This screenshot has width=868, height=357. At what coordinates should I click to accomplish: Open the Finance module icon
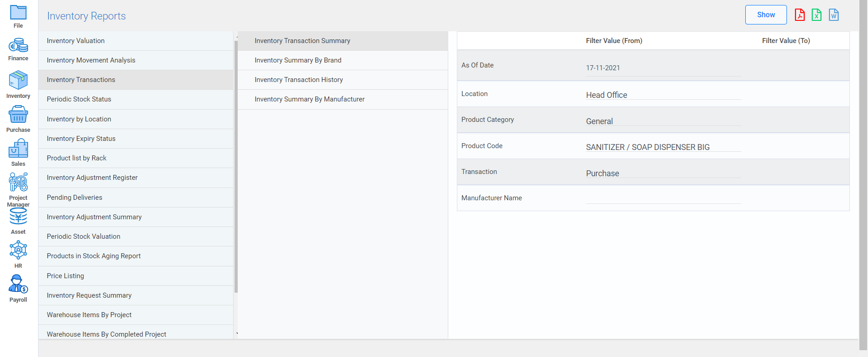coord(18,46)
